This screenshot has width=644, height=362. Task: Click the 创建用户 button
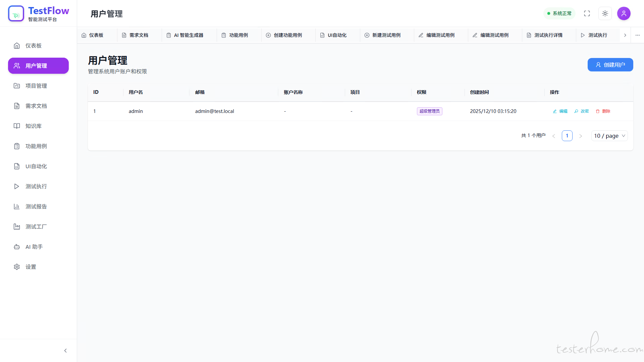[610, 65]
